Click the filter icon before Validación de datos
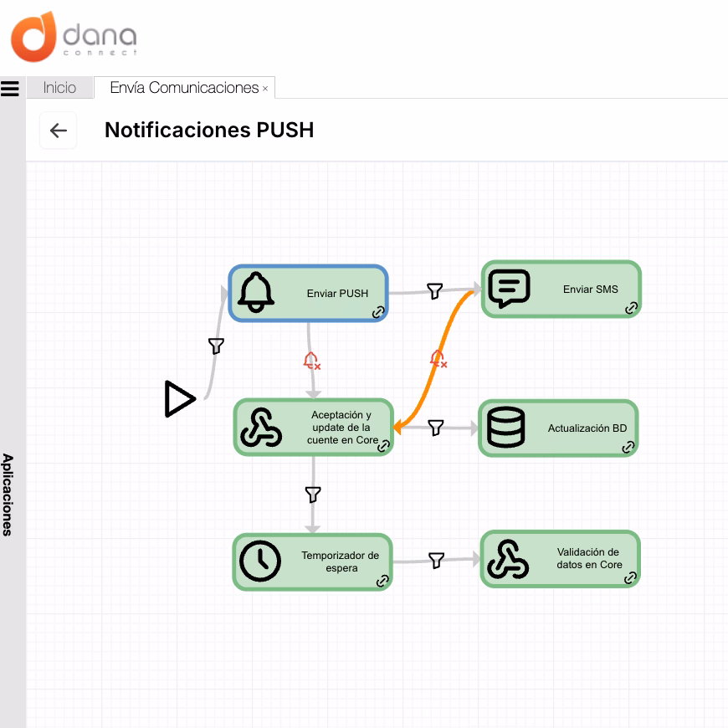This screenshot has width=728, height=728. pyautogui.click(x=437, y=561)
